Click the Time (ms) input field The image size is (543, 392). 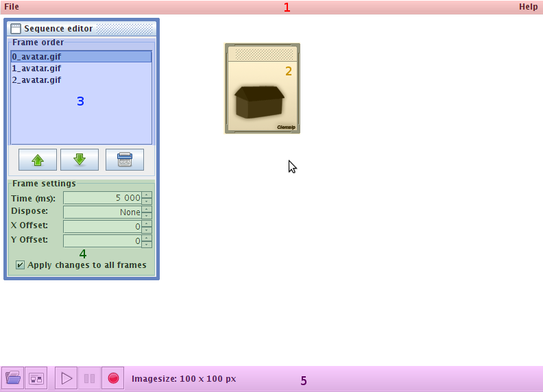103,198
